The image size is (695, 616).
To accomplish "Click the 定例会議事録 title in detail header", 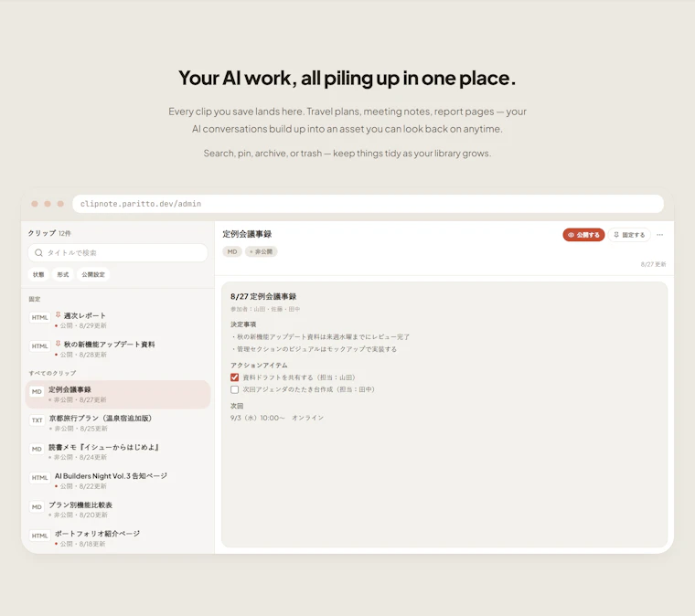I will (x=247, y=234).
